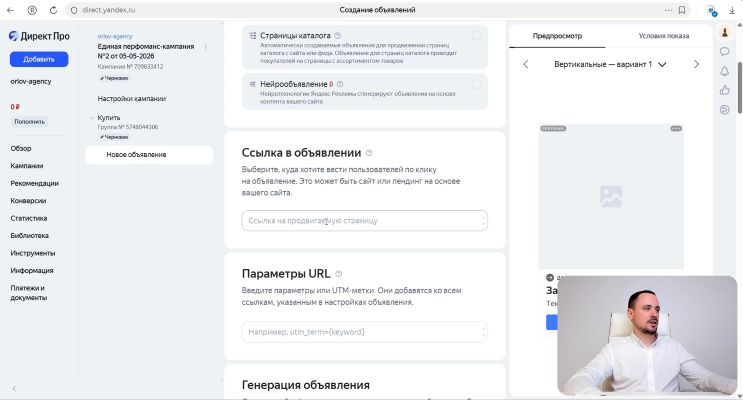This screenshot has width=743, height=400.
Task: Click the Yandex home icon in toolbar
Action: (32, 10)
